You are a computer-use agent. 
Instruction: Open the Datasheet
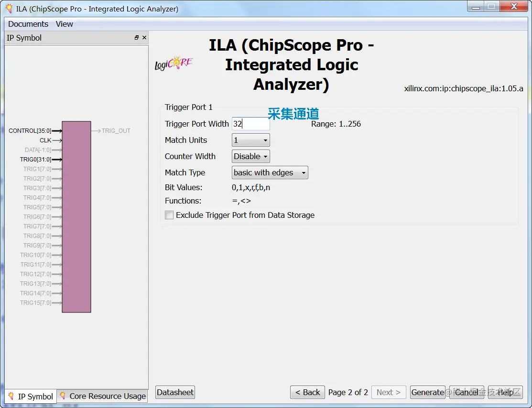pos(175,392)
